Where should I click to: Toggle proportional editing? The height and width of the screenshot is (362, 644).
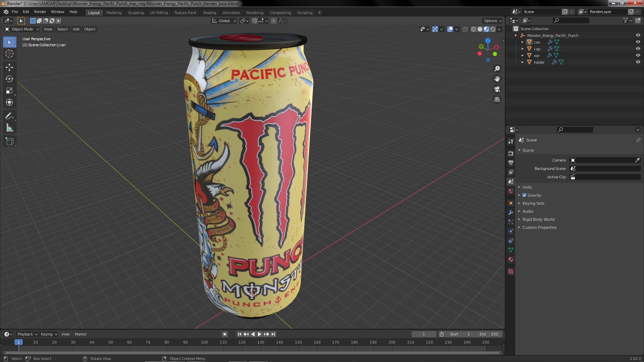click(x=274, y=21)
